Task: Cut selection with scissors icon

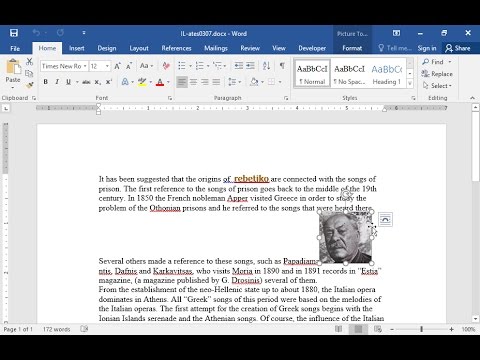Action: tap(29, 61)
